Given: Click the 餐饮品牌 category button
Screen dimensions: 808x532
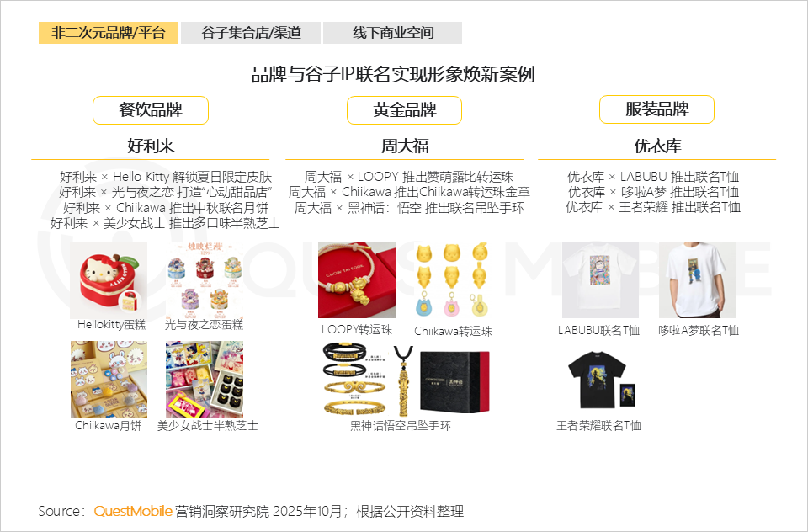Looking at the screenshot, I should pyautogui.click(x=151, y=109).
